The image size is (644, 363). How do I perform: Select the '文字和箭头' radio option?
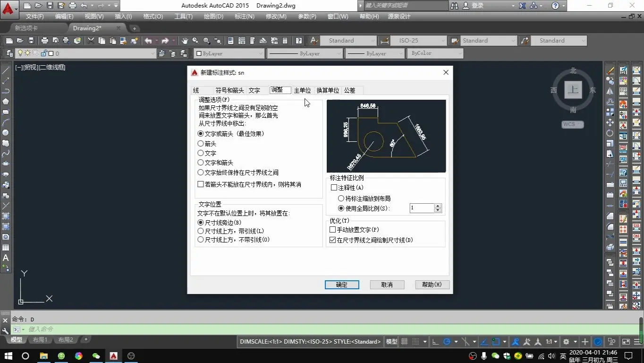(x=201, y=163)
